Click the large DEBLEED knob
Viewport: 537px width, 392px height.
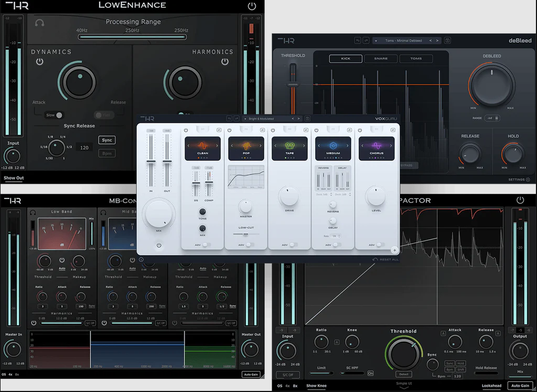492,85
